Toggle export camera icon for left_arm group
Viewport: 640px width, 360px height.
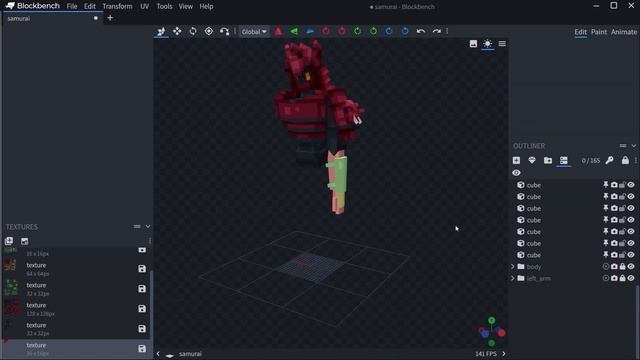point(614,278)
